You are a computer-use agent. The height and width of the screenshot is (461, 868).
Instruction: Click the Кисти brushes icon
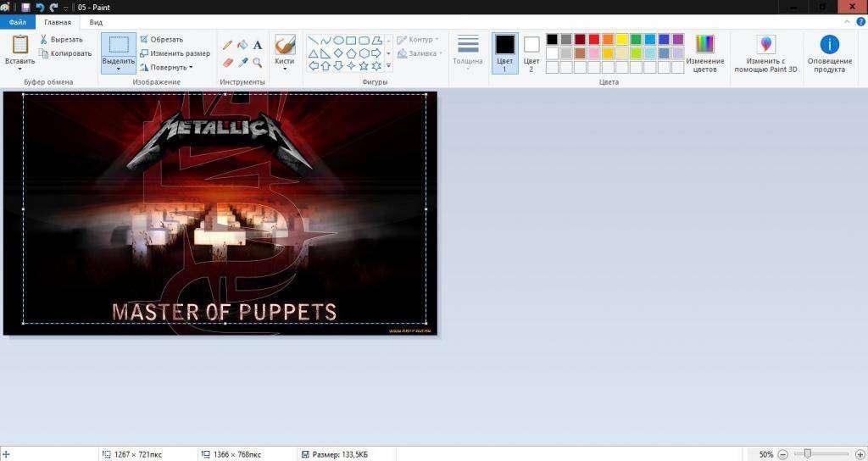[285, 45]
